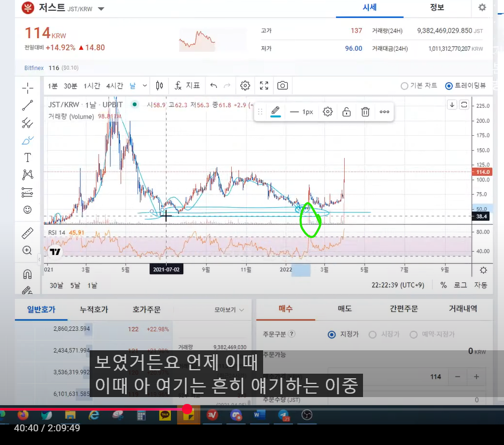
Task: Open the 간편주문 tab
Action: point(404,309)
